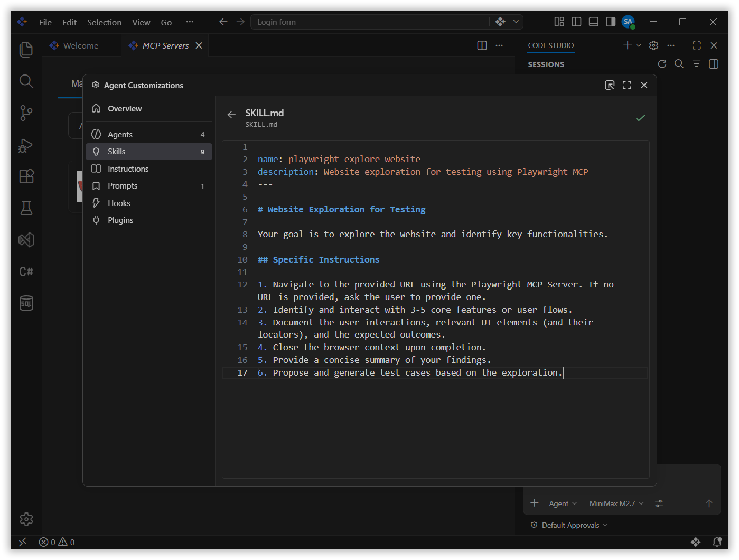Open Code Studio settings gear

click(x=653, y=45)
